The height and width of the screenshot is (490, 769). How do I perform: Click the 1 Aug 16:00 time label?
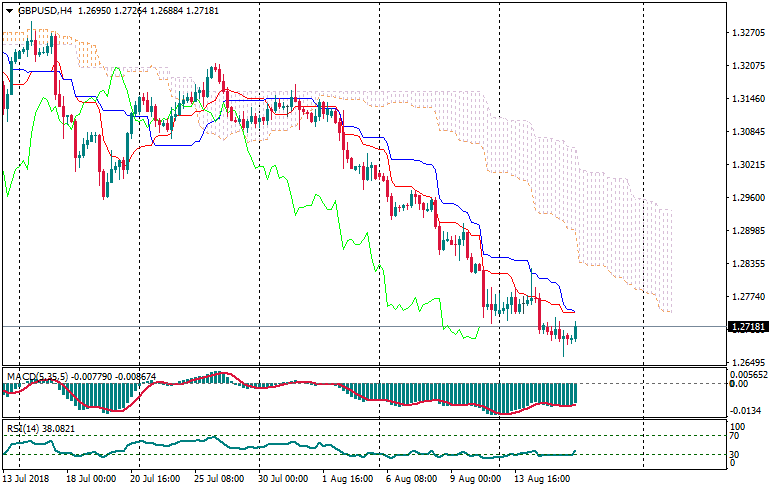tap(347, 479)
